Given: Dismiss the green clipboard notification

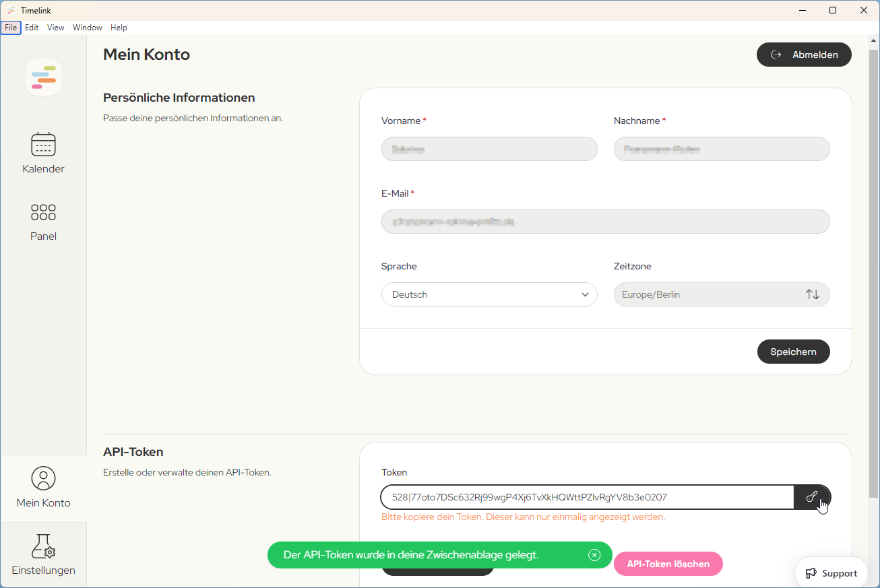Looking at the screenshot, I should (594, 555).
